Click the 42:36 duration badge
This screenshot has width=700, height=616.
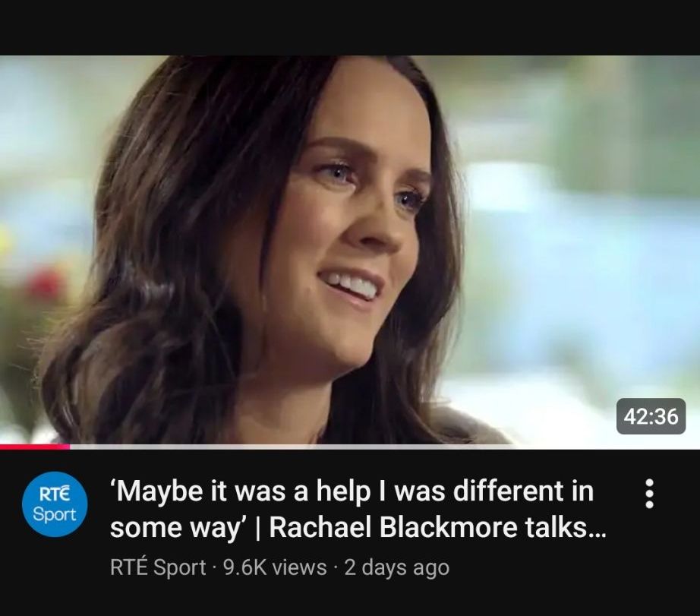(651, 416)
